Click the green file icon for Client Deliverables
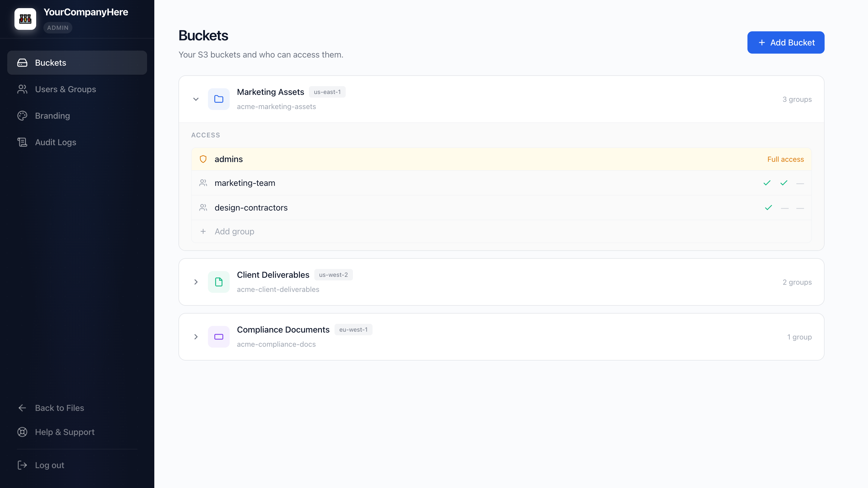868x488 pixels. click(219, 282)
